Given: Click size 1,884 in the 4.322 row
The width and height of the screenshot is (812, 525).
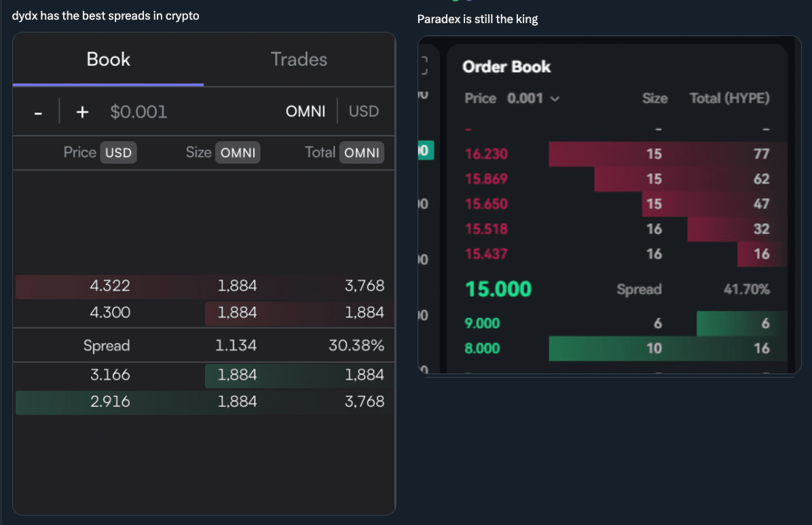Looking at the screenshot, I should 237,286.
